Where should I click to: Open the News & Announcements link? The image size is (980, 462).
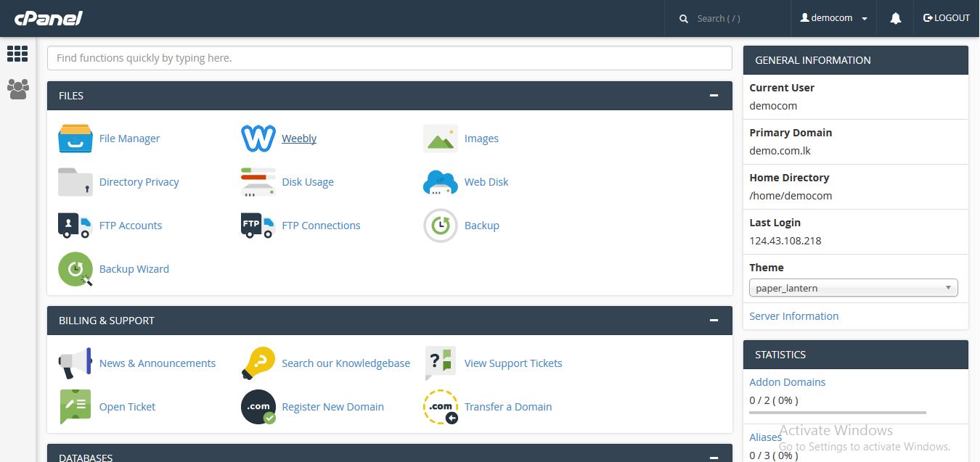tap(158, 363)
